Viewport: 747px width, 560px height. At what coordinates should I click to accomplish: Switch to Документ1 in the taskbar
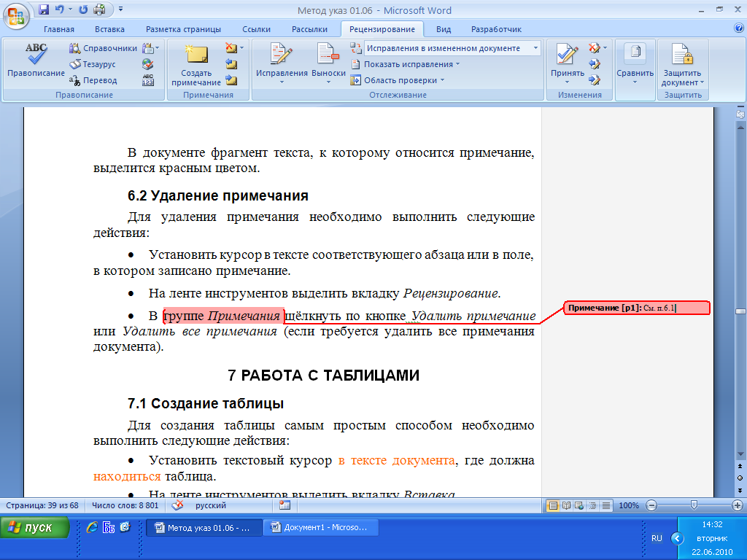(x=320, y=528)
